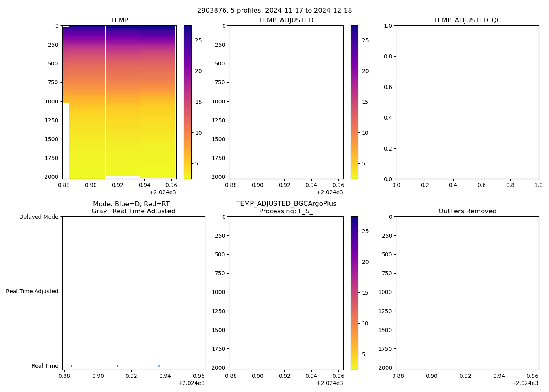Select the figure header with float 2903876
549x392 pixels.
click(274, 11)
